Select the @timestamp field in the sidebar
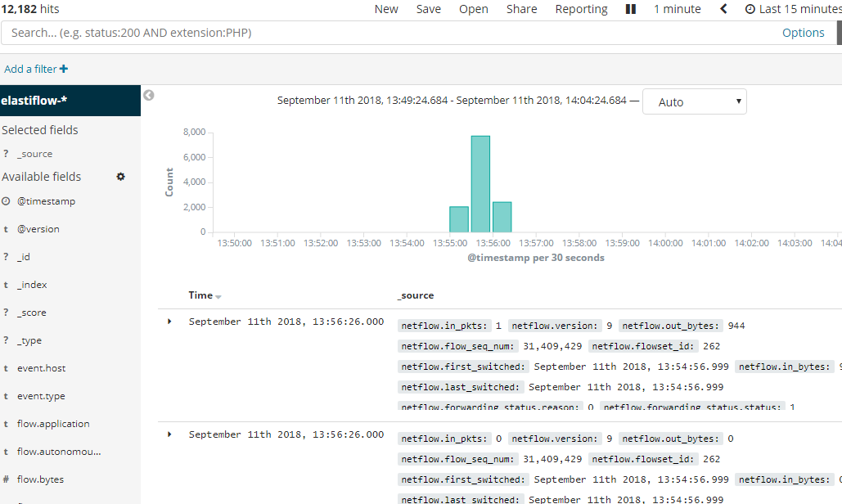Image resolution: width=842 pixels, height=504 pixels. (x=46, y=201)
